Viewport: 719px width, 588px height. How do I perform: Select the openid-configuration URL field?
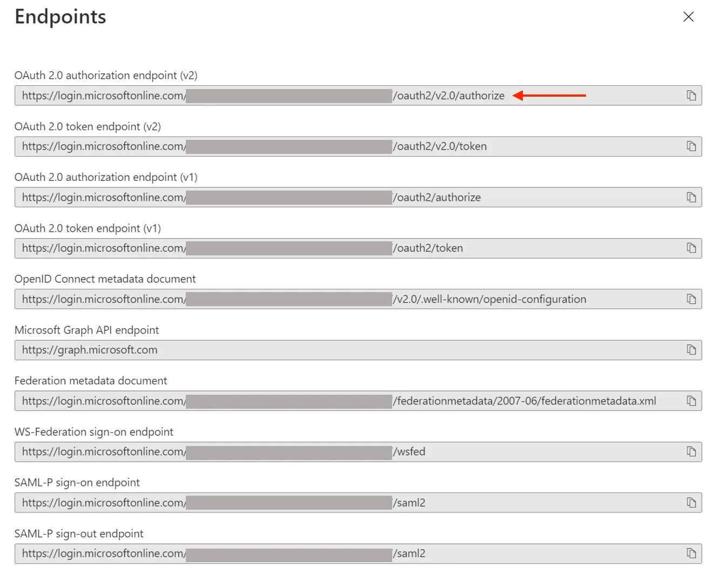(x=358, y=299)
